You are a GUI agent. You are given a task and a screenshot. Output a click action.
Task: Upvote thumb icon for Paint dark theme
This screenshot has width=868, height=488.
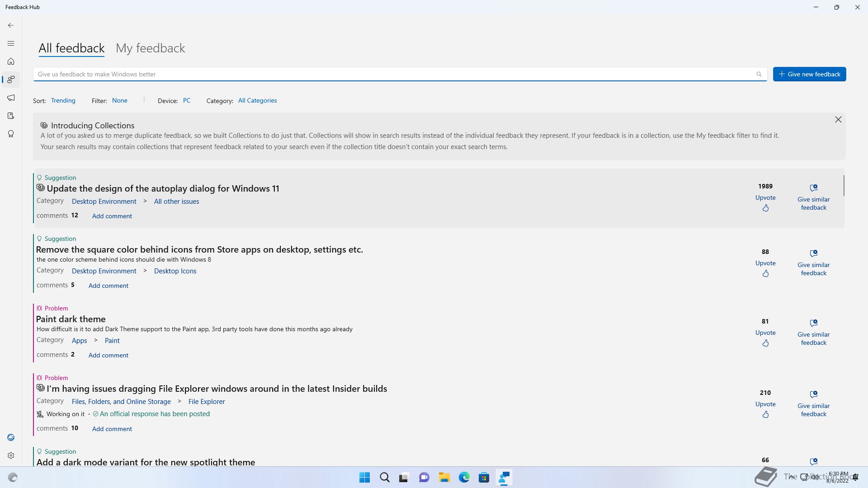pyautogui.click(x=765, y=343)
